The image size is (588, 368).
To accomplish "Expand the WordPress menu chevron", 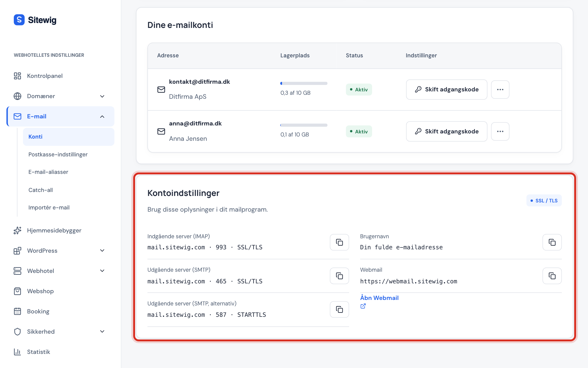I will [x=102, y=251].
